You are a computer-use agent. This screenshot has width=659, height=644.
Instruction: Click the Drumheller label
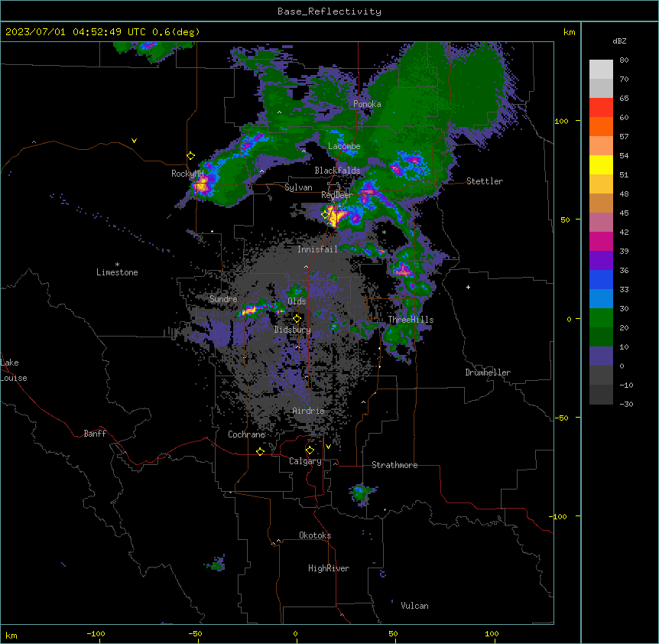pos(488,372)
